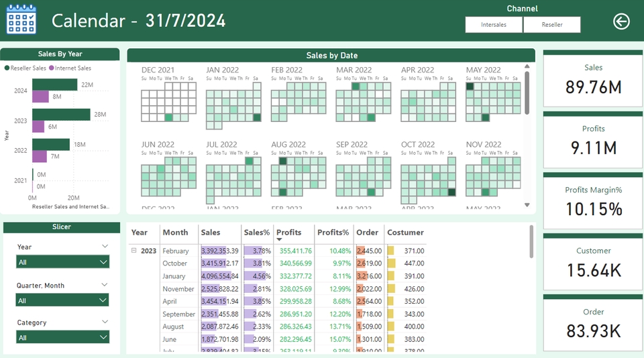
Task: Toggle the Intersales channel filter
Action: click(x=494, y=25)
